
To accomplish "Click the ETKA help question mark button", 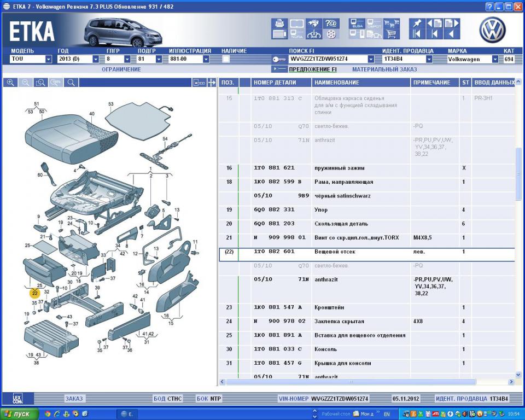I will point(489,7).
